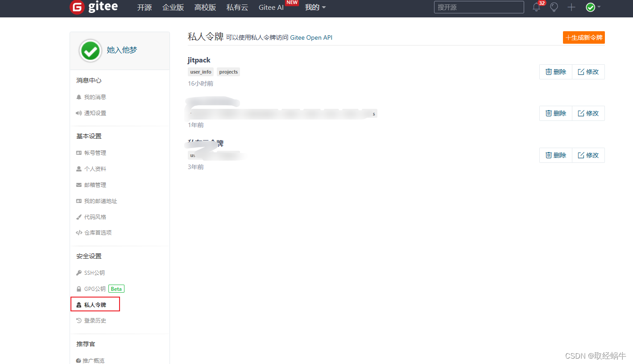633x364 pixels.
Task: Click the person icon beside 个人资料
Action: pos(79,169)
